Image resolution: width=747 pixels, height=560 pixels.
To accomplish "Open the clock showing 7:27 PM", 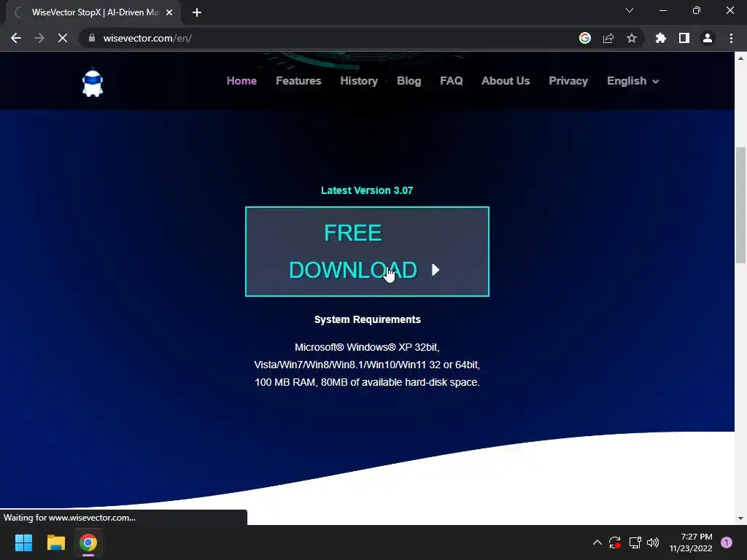I will (691, 542).
